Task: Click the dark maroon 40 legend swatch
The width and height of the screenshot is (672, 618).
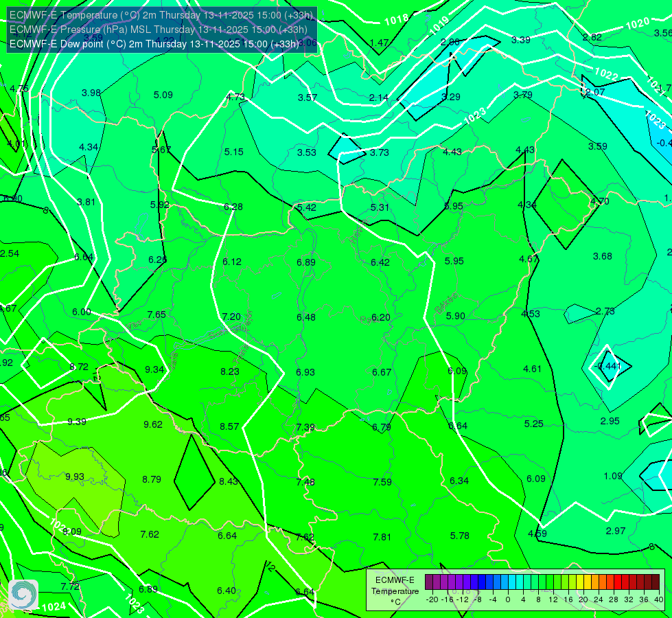Action: click(656, 582)
